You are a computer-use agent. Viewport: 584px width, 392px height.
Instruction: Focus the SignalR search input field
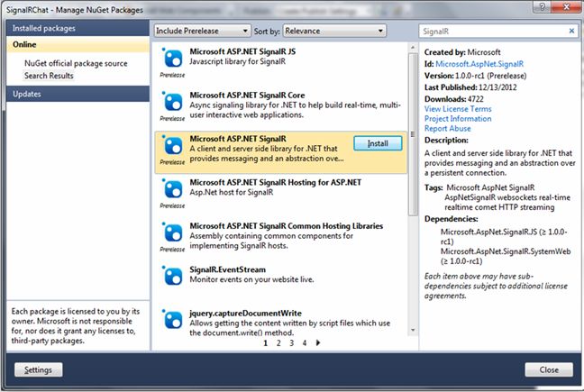[493, 32]
